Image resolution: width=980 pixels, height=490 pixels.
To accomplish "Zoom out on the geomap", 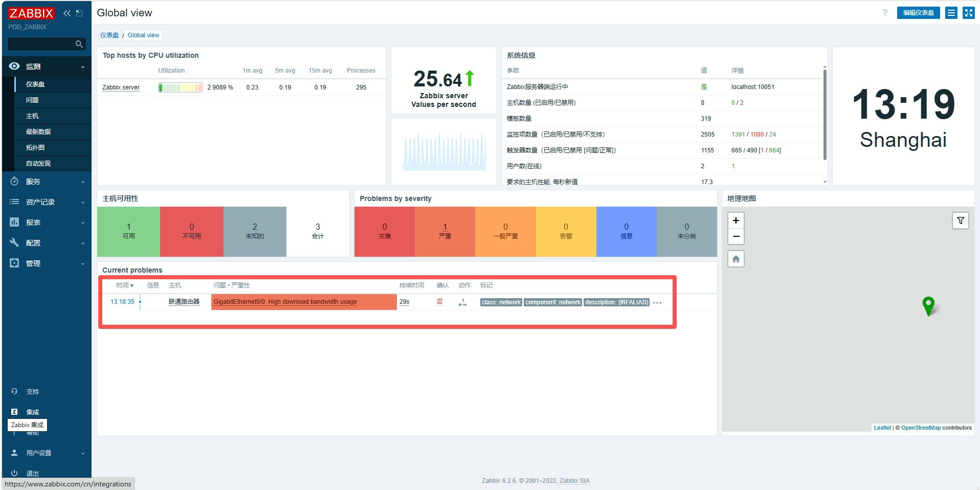I will tap(736, 236).
